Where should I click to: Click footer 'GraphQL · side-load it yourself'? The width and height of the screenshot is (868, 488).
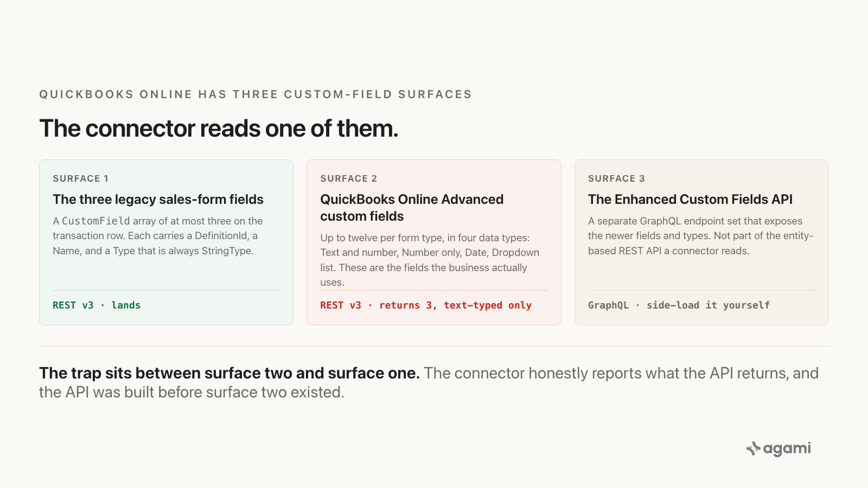coord(679,305)
